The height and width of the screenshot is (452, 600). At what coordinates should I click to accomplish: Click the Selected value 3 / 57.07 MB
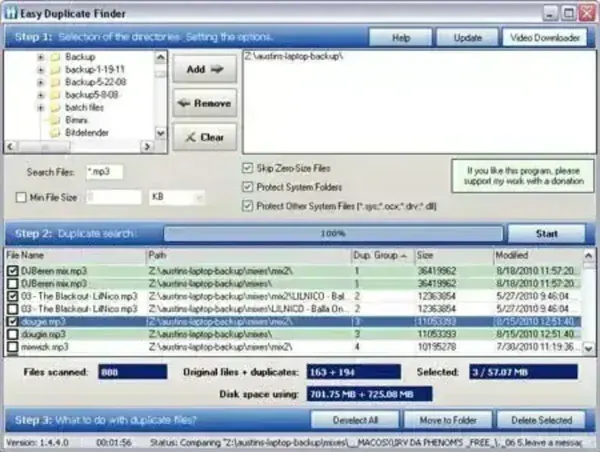click(523, 372)
